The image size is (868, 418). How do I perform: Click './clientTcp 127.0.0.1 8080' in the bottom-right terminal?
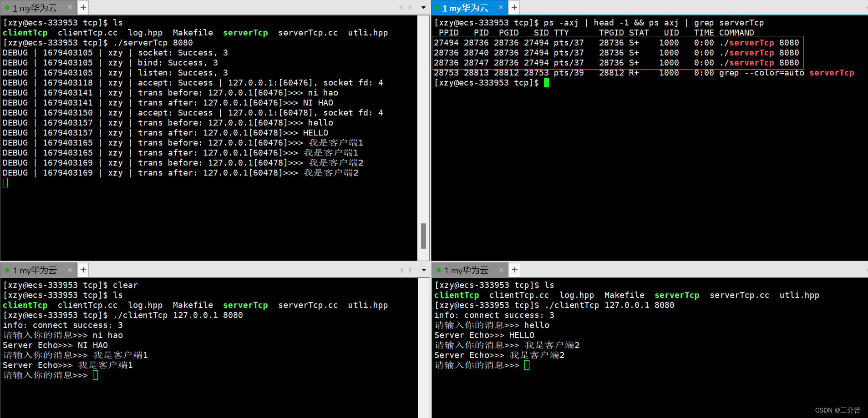click(609, 305)
